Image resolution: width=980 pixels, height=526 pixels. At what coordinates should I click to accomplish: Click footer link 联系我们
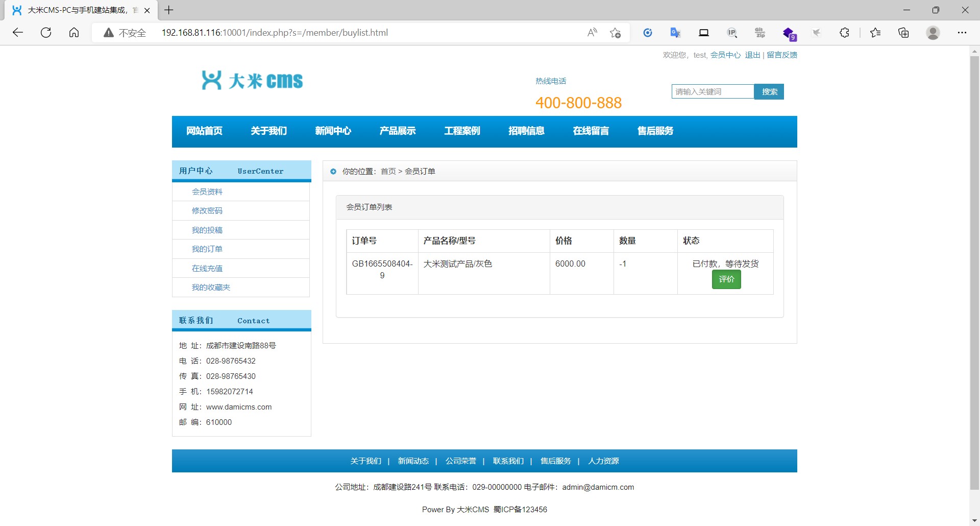click(508, 461)
